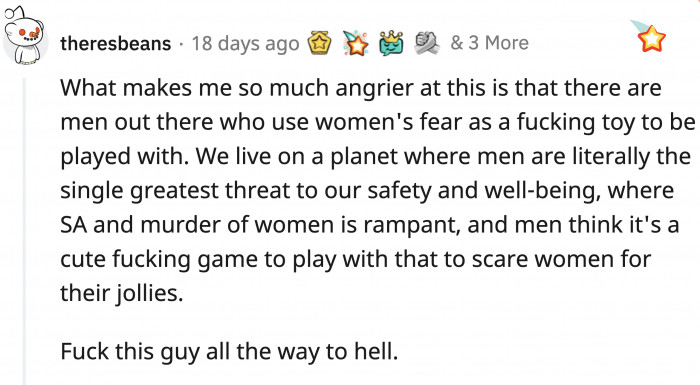
Task: Show the '& 3 More' awards list
Action: pyautogui.click(x=489, y=43)
